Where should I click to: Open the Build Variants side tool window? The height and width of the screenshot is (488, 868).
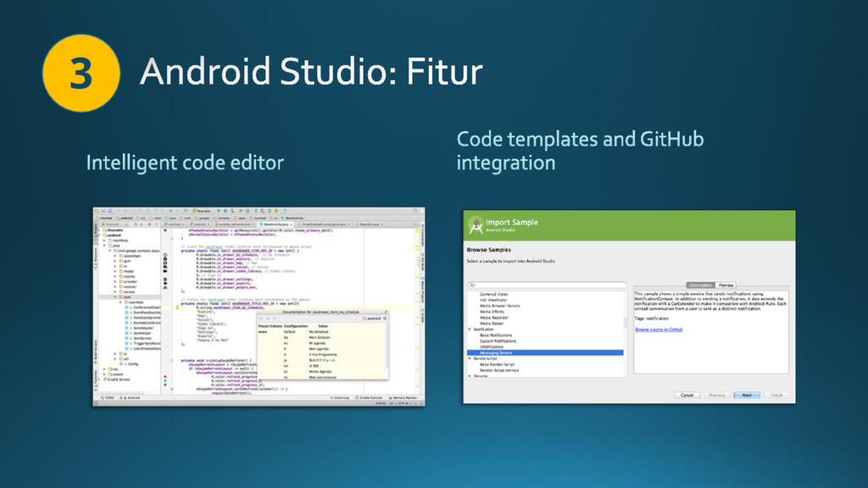click(x=95, y=352)
